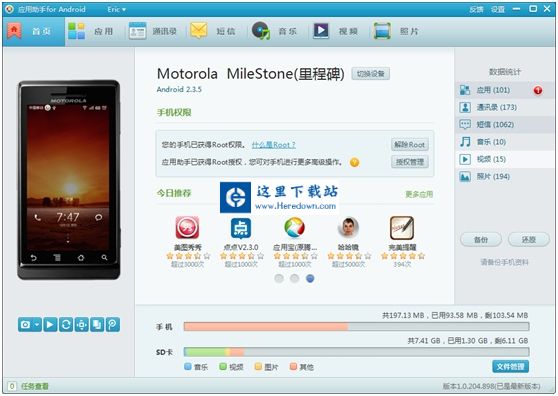Open the 视频 video play icon
558x396 pixels.
point(321,31)
